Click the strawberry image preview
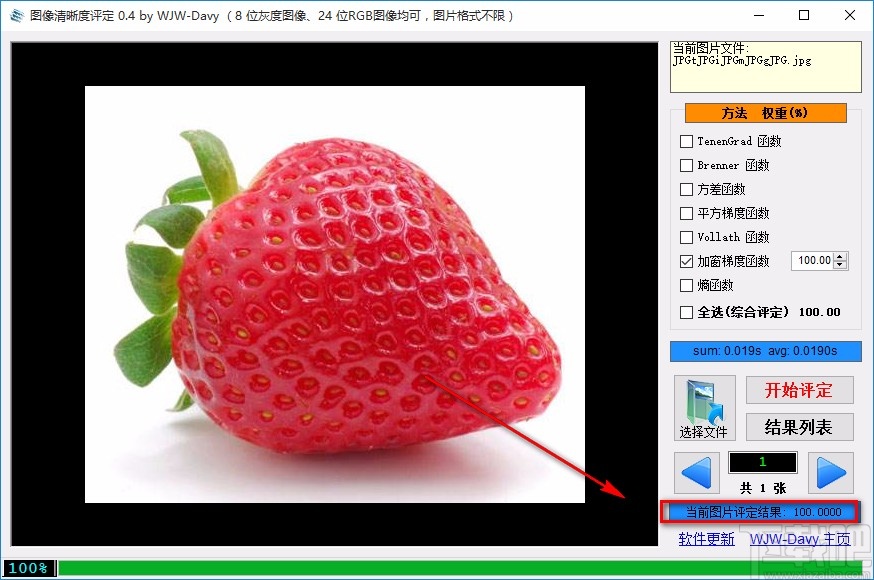The width and height of the screenshot is (874, 580). 334,294
